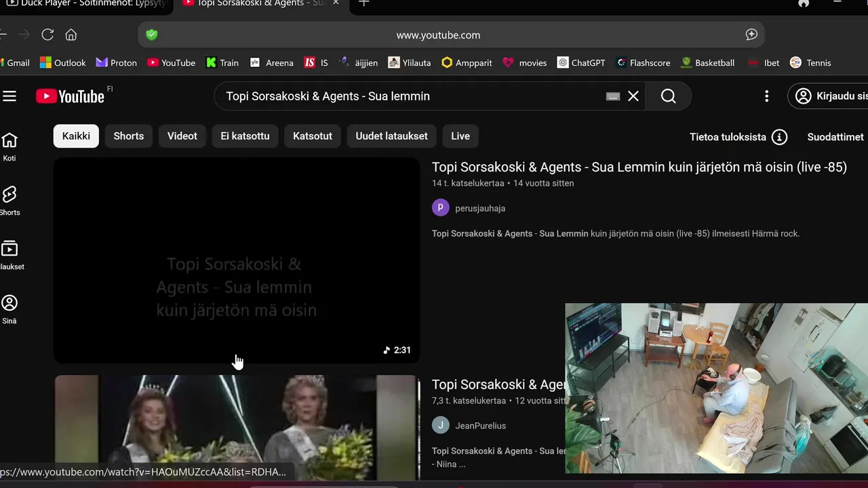The image size is (868, 488).
Task: Go to browser home page icon
Action: [71, 35]
